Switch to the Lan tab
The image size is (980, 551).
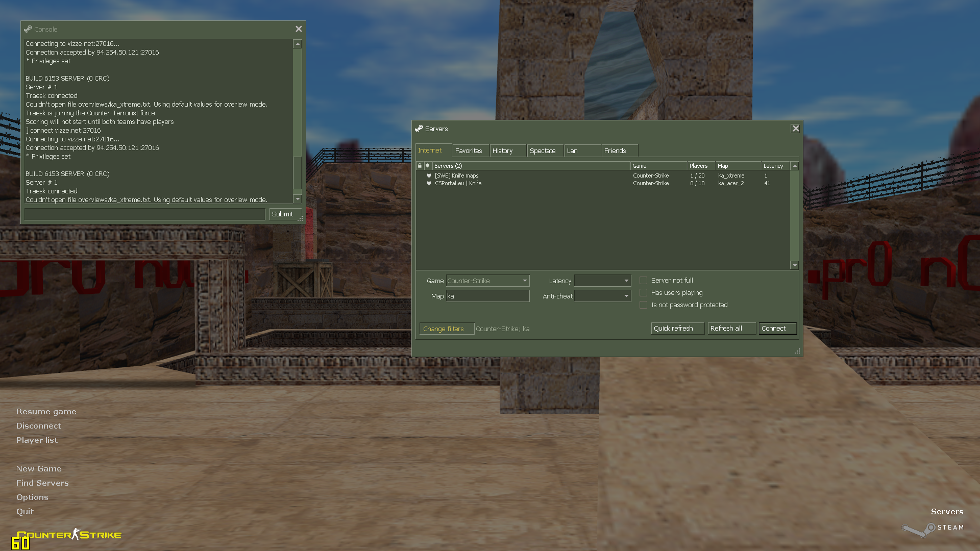[582, 151]
